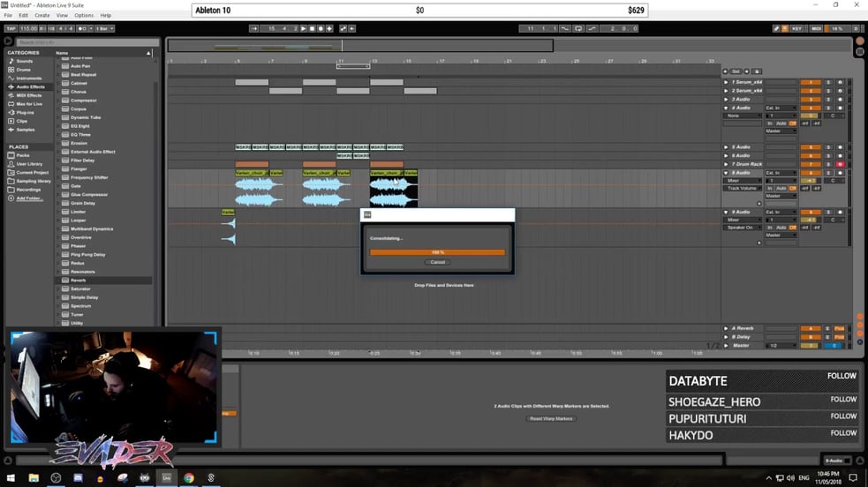Select the Audio Effects category
The image size is (868, 487).
click(30, 86)
